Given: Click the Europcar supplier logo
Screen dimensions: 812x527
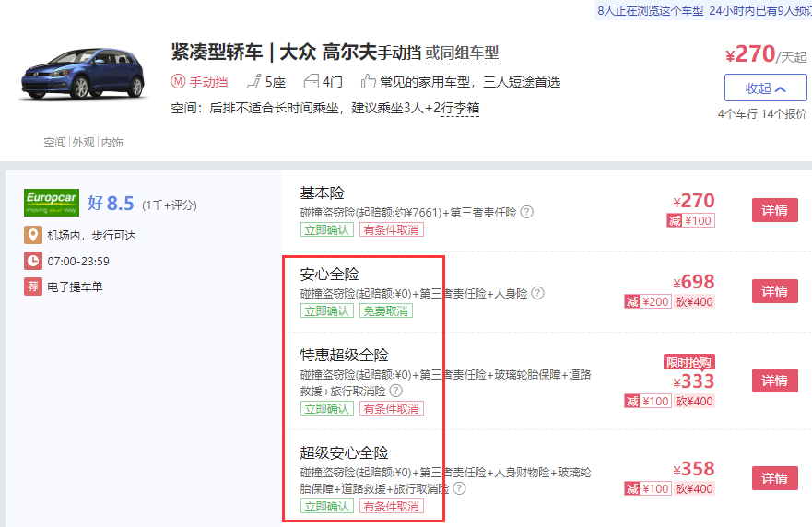Looking at the screenshot, I should pos(51,203).
